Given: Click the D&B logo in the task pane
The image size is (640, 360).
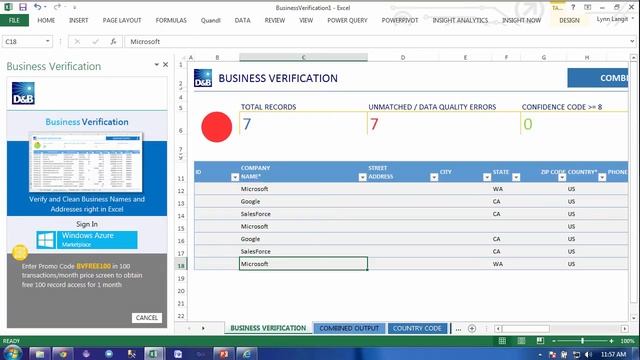Looking at the screenshot, I should pyautogui.click(x=23, y=93).
